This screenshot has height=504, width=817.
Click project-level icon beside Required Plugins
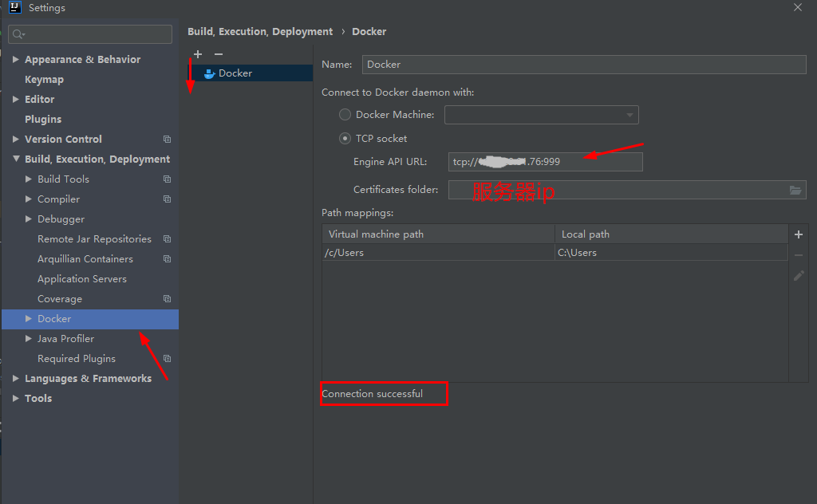(x=167, y=359)
